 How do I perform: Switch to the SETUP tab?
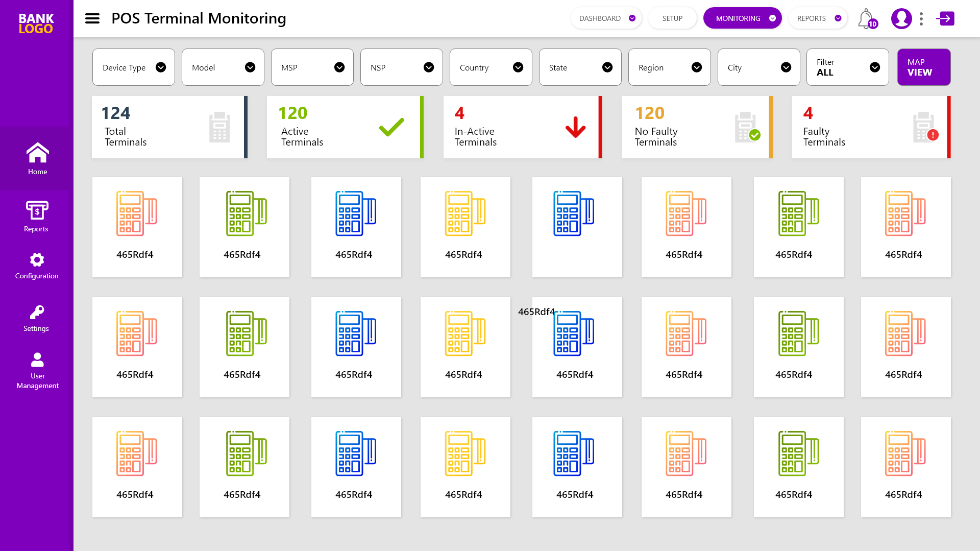click(x=672, y=18)
